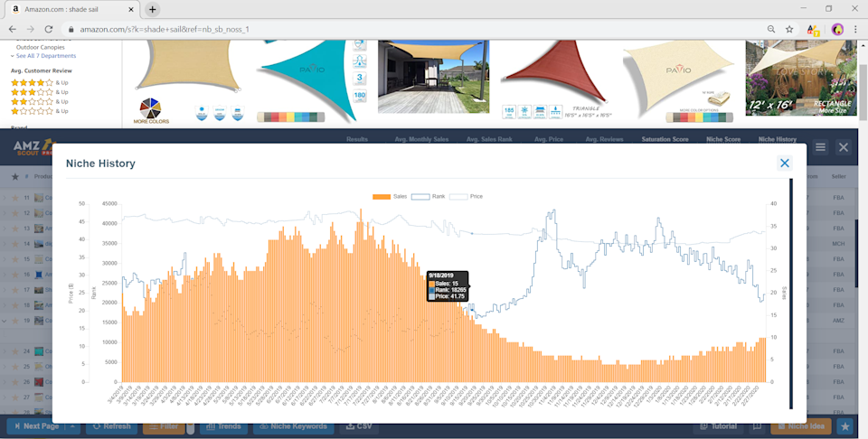Screen dimensions: 868x439
Task: Close the Amazon shade sail tab
Action: click(x=131, y=9)
